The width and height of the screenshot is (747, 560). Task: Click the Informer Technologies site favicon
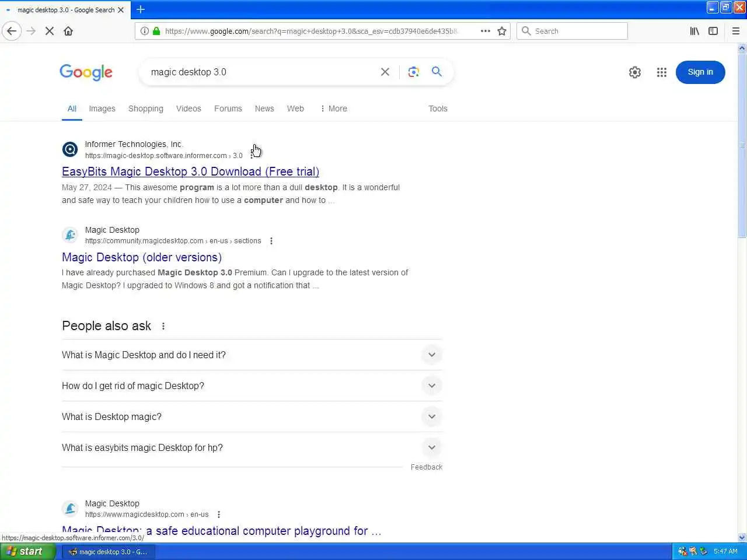(x=70, y=149)
